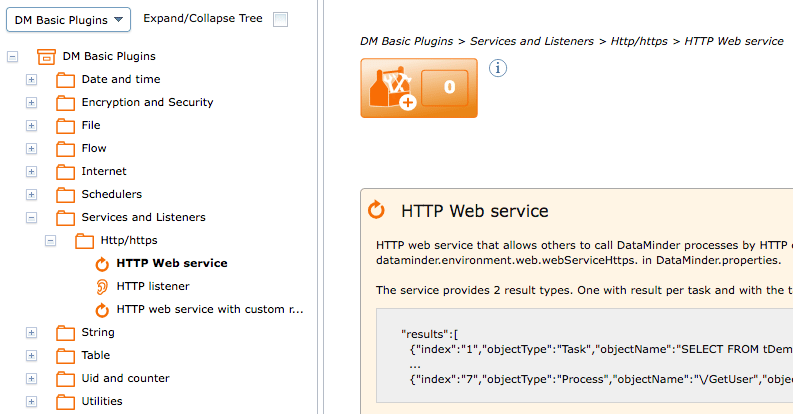Click the toolbox counter showing 0
This screenshot has height=414, width=793.
pyautogui.click(x=445, y=88)
